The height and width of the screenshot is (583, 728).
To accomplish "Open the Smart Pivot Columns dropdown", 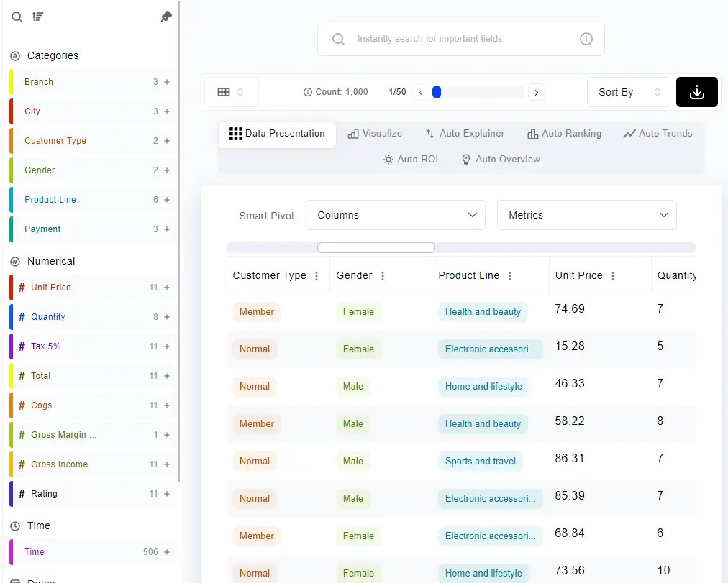I will click(x=395, y=215).
